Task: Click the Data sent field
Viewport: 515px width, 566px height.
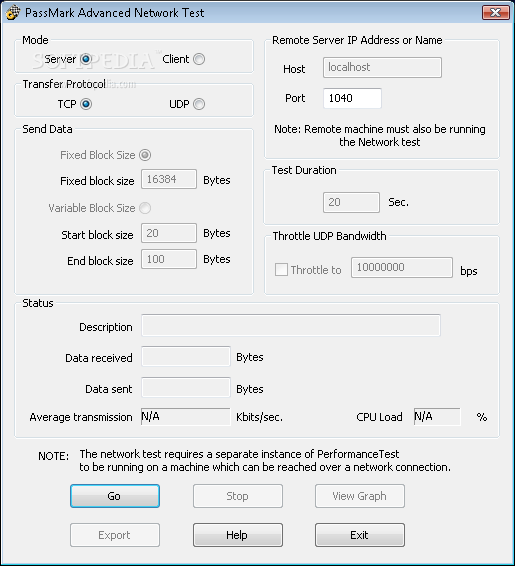Action: tap(186, 387)
